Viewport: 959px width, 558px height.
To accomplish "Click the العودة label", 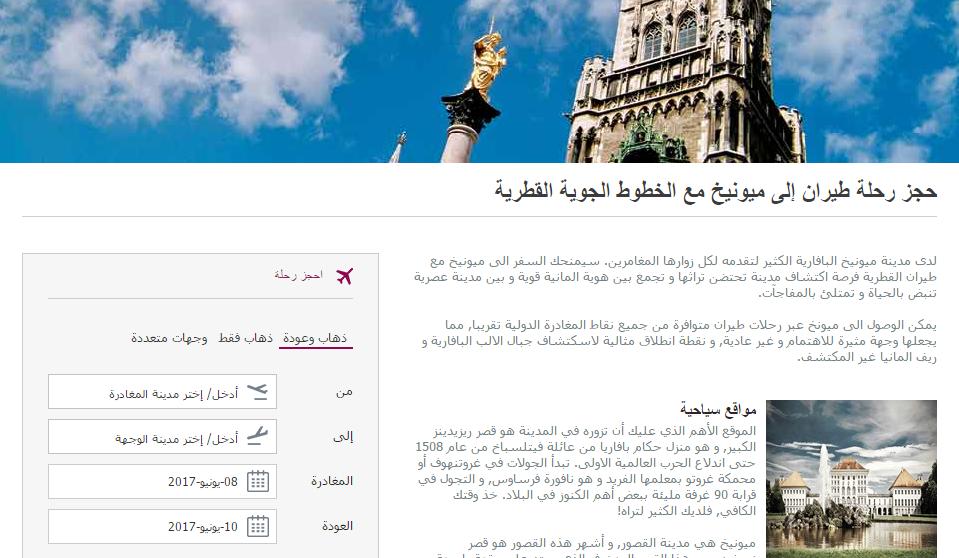I will click(338, 526).
